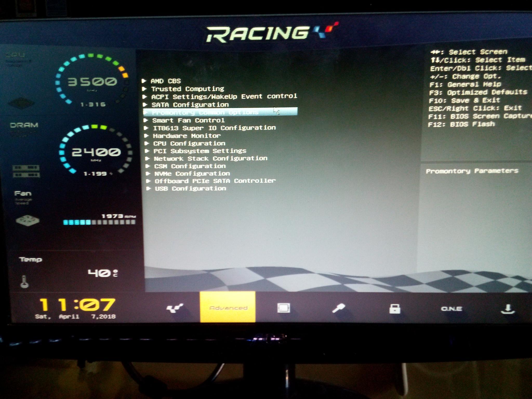The height and width of the screenshot is (399, 532).
Task: Click the F12: BIOS Flash hint
Action: (x=461, y=124)
